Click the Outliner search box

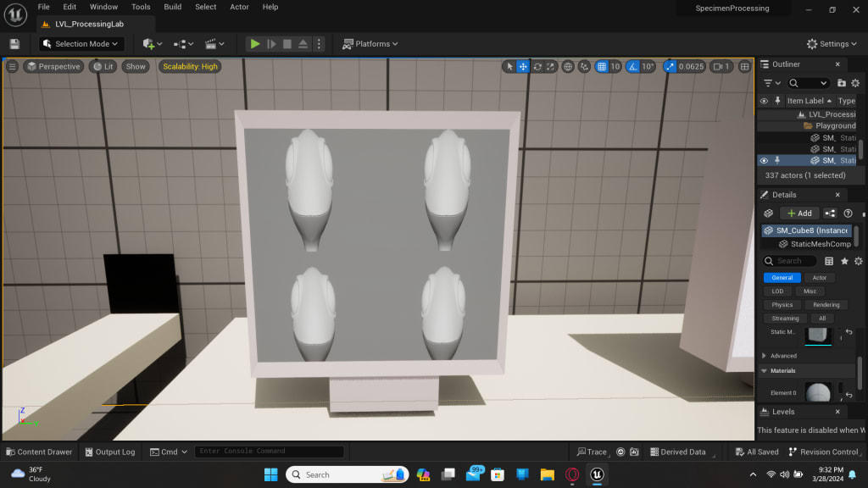click(x=808, y=83)
